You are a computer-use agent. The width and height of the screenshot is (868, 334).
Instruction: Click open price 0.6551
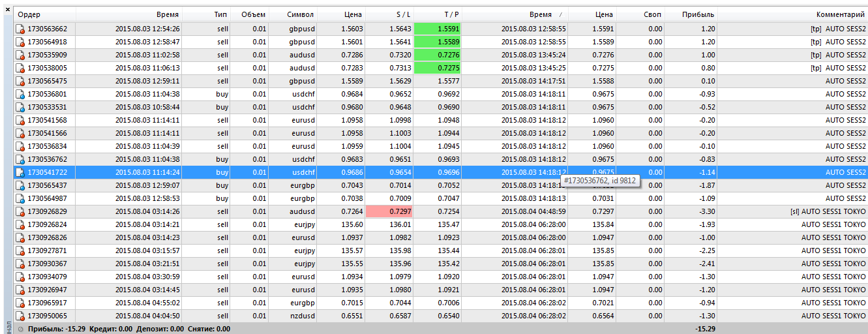352,316
